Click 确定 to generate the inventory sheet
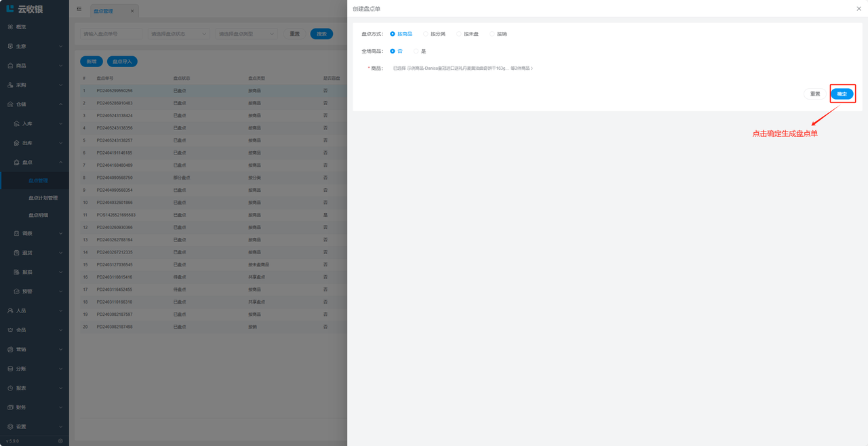Image resolution: width=868 pixels, height=446 pixels. point(842,94)
